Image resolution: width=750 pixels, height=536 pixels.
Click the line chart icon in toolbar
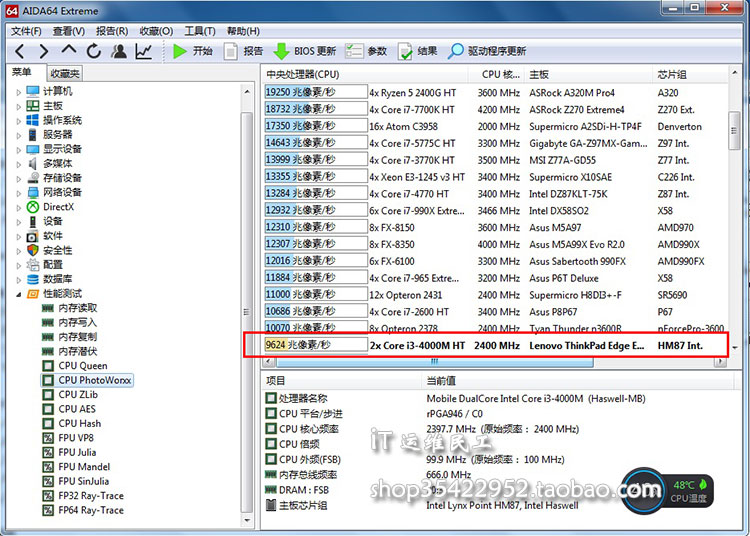[x=143, y=51]
